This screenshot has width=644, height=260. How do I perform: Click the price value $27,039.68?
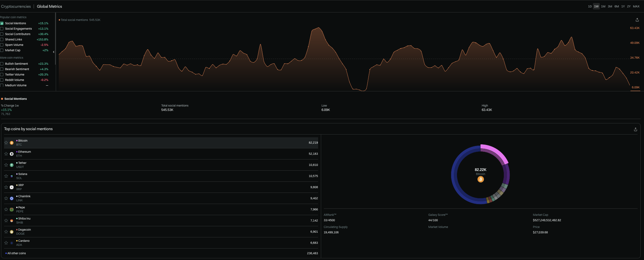pyautogui.click(x=540, y=232)
